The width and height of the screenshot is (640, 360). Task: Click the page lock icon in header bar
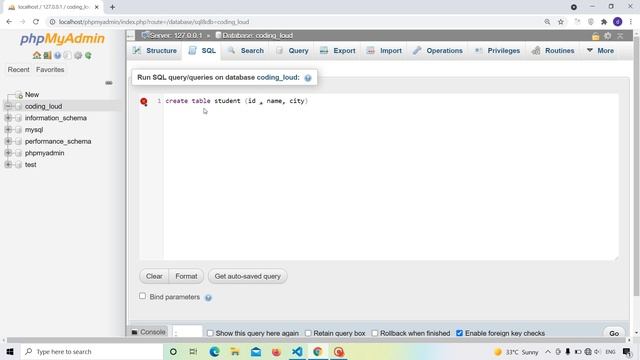pos(596,36)
